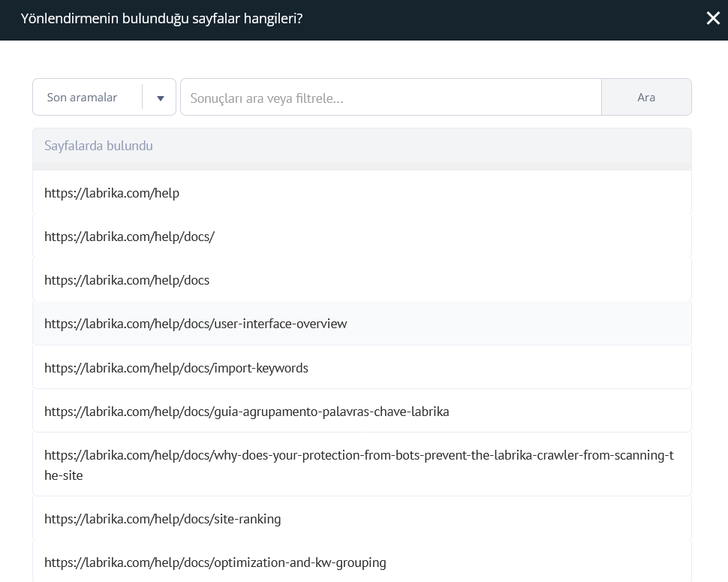
Task: Click the Son aramalar recent searches box
Action: 83,98
